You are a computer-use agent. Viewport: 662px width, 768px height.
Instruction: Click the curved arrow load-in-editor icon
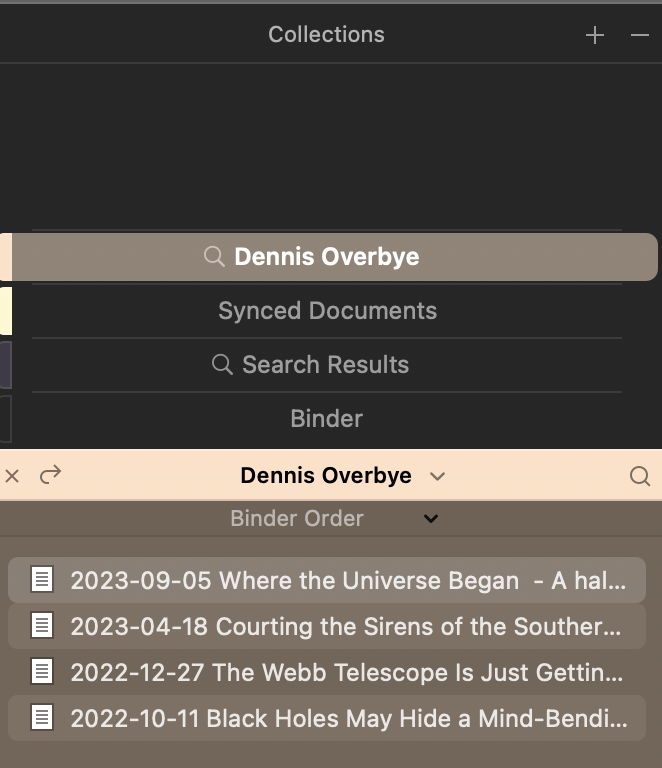tap(50, 474)
